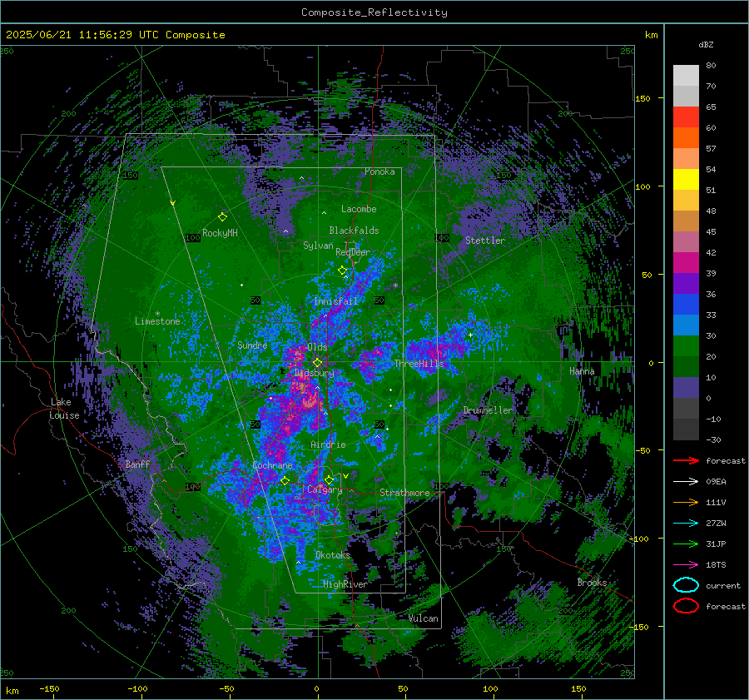Click the yellow diamond marker above RockyMH
749x700 pixels.
click(222, 217)
